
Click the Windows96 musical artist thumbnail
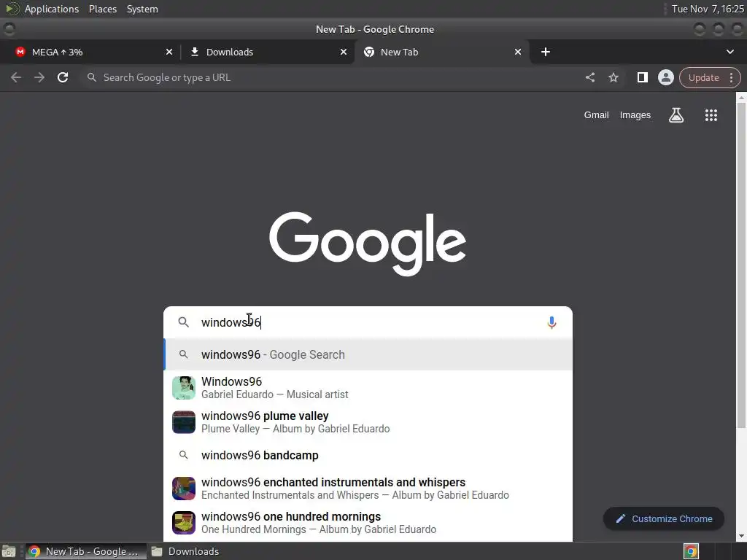[x=183, y=388]
